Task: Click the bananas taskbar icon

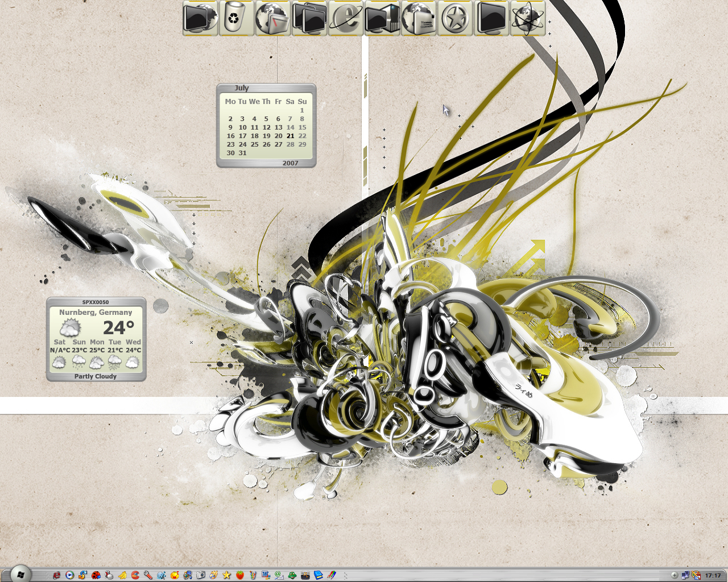Action: point(122,575)
